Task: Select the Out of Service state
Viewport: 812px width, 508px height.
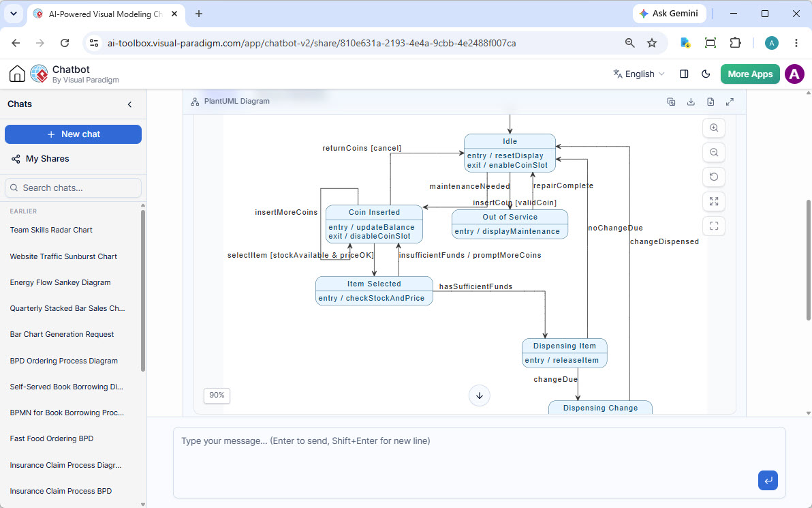Action: point(510,224)
